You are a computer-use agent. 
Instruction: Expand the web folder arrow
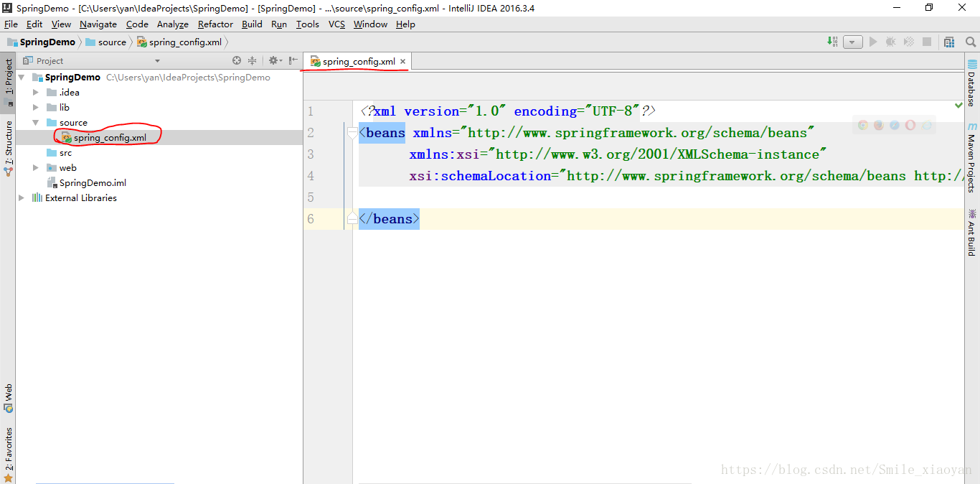tap(36, 168)
